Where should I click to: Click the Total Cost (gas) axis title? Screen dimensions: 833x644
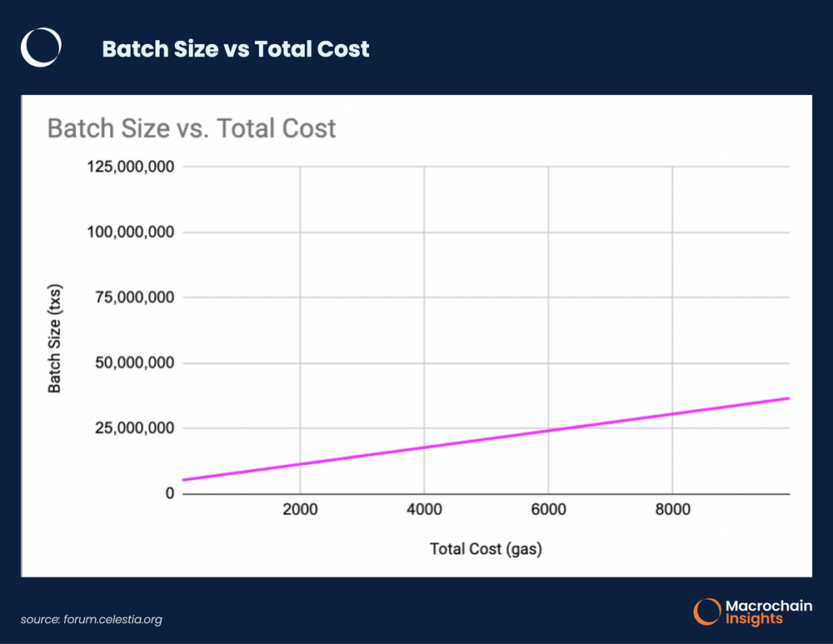pyautogui.click(x=485, y=548)
